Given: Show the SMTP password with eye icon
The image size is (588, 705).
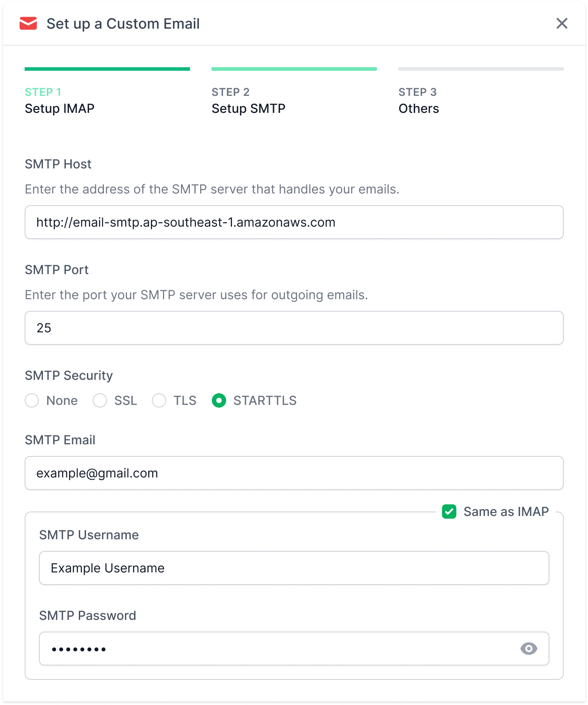Looking at the screenshot, I should pos(528,649).
